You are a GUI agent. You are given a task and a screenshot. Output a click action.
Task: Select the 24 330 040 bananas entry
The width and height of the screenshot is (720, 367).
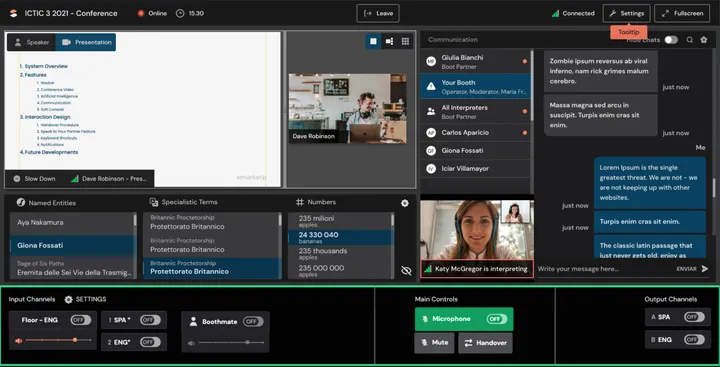pyautogui.click(x=339, y=237)
